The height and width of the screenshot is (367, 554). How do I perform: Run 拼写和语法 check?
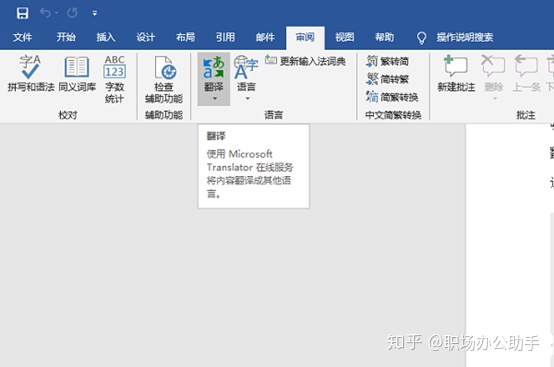coord(31,73)
